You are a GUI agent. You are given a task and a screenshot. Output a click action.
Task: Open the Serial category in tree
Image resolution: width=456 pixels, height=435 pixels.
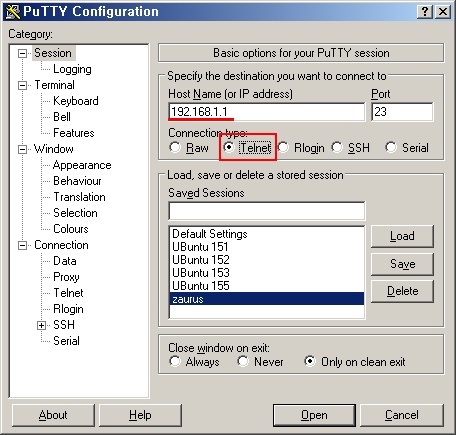click(66, 341)
